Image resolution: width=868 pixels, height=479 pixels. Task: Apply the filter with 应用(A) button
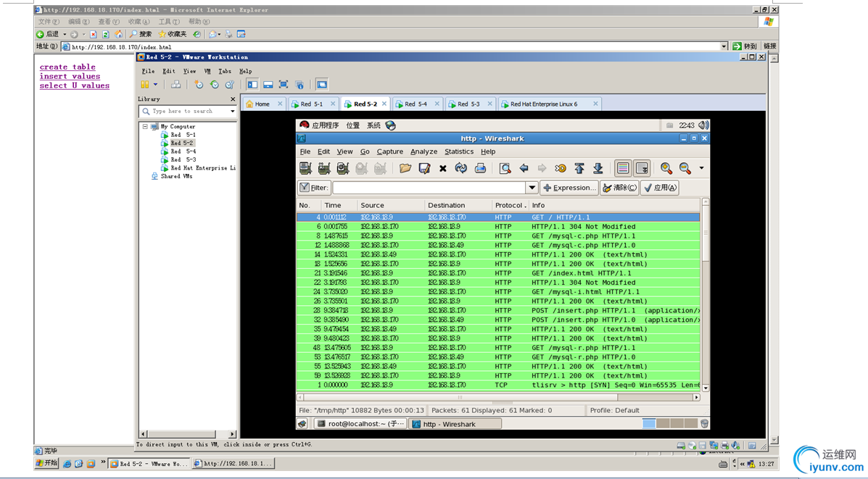click(x=660, y=188)
